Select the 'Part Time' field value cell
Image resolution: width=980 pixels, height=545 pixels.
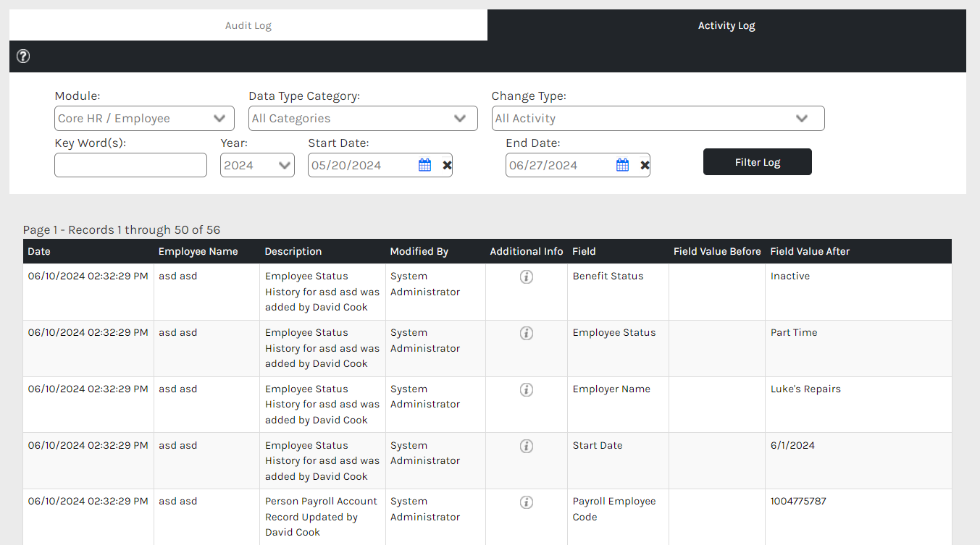point(858,348)
